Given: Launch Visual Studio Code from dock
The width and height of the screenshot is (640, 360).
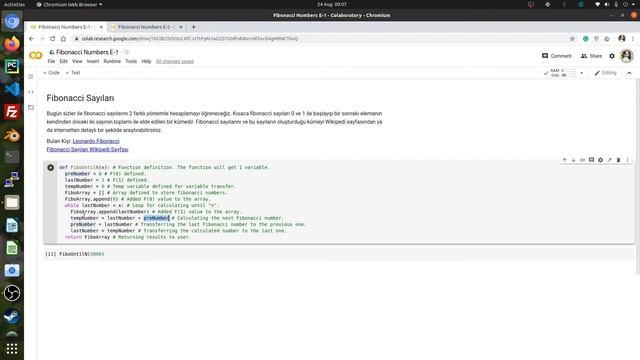Looking at the screenshot, I should (12, 89).
